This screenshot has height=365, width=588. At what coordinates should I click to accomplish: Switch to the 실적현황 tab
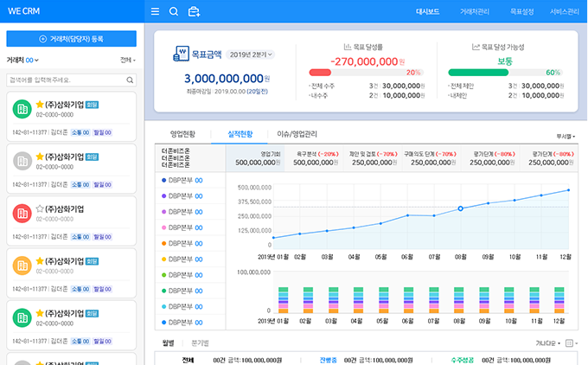tap(240, 134)
